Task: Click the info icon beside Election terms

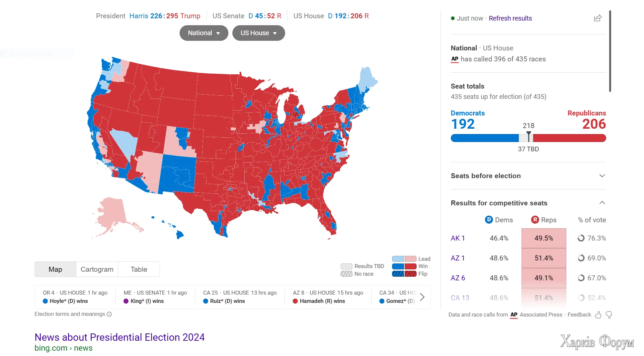Action: click(x=109, y=314)
